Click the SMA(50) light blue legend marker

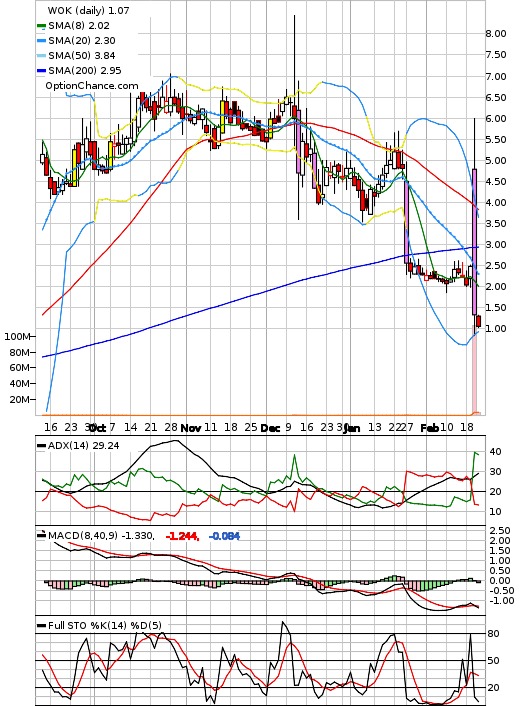[x=41, y=56]
